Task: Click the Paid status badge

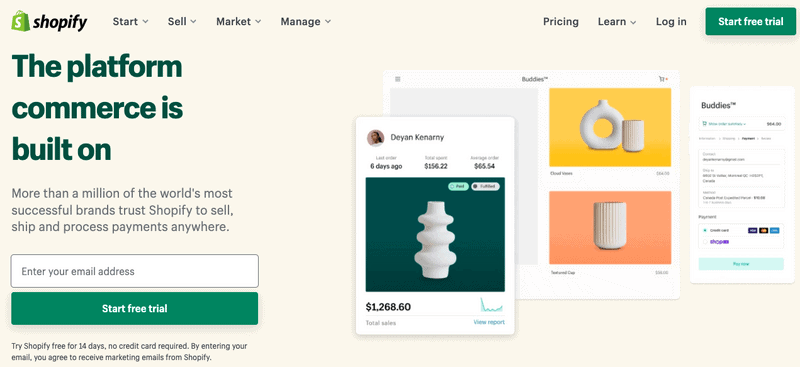Action: (458, 186)
